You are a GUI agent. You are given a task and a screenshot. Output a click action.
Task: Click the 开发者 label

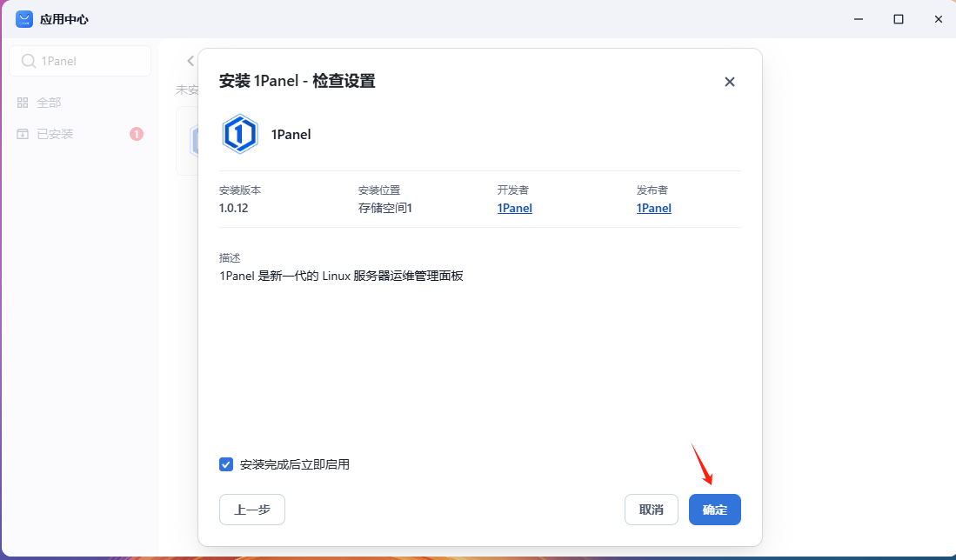point(512,190)
